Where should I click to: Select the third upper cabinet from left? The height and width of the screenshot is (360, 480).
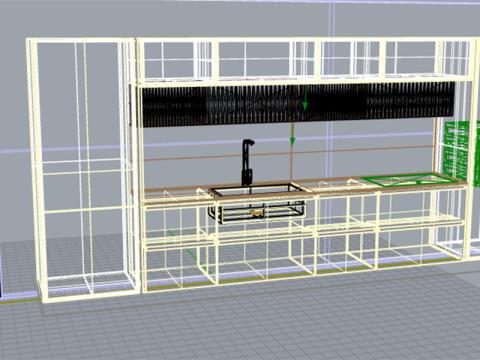pos(350,59)
